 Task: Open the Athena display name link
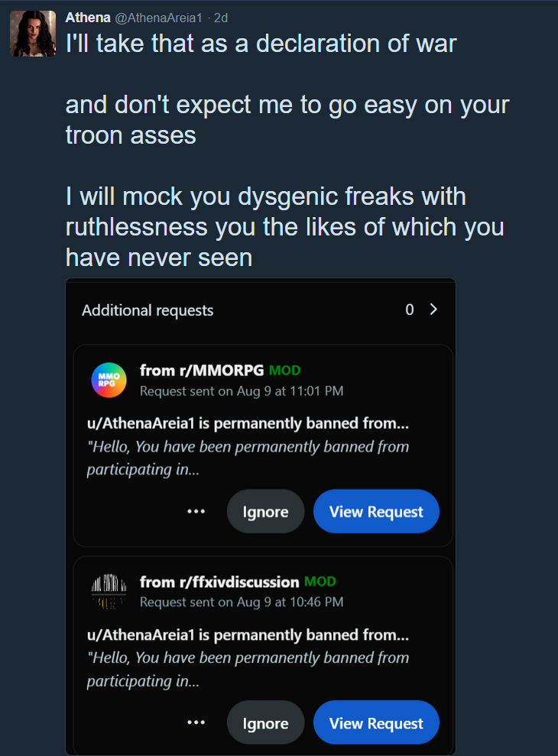(x=88, y=18)
